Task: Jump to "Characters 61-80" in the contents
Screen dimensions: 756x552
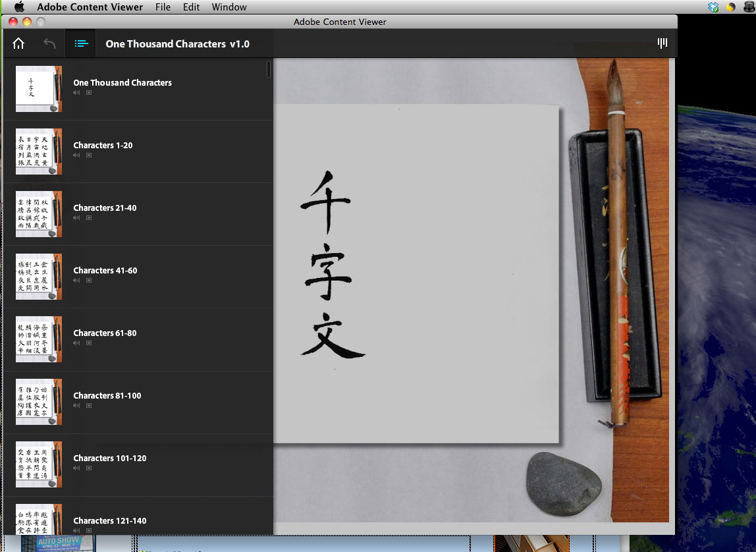Action: pyautogui.click(x=105, y=333)
